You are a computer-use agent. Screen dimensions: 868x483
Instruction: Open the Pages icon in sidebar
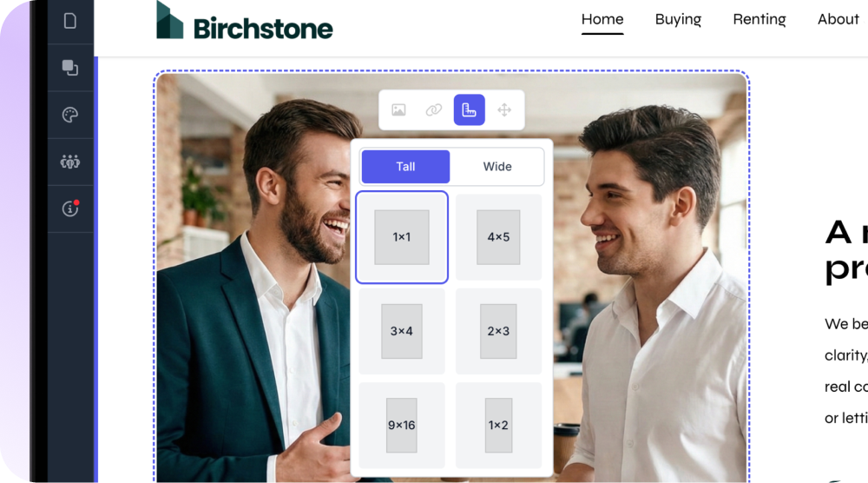pyautogui.click(x=70, y=21)
